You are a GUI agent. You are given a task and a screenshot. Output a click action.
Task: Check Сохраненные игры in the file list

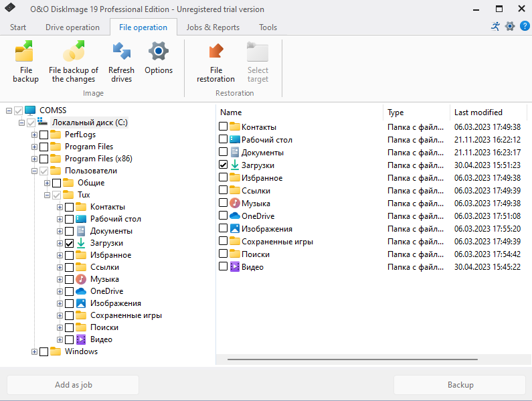[223, 241]
